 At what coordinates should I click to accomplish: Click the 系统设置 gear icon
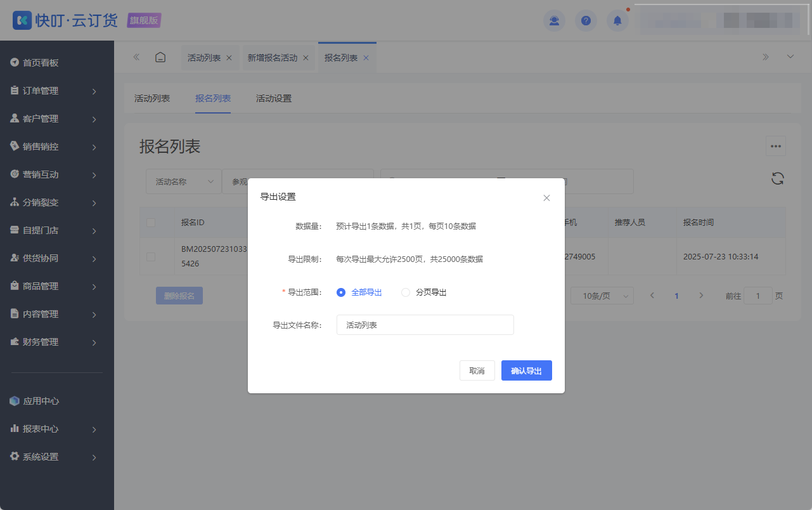(x=15, y=456)
